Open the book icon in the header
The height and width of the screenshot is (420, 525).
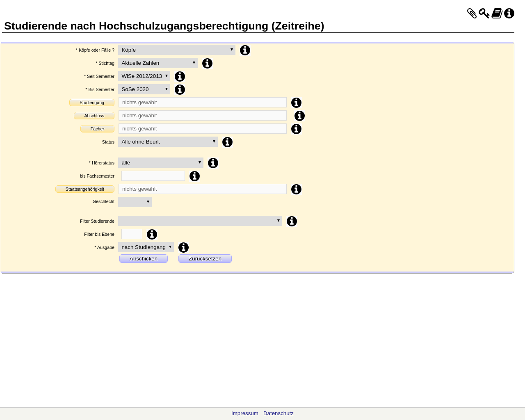[497, 14]
